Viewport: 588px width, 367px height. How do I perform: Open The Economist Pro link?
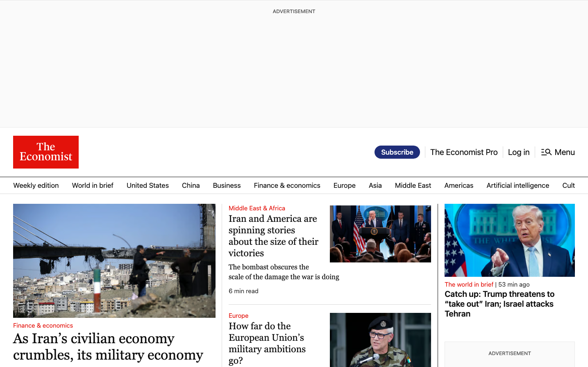pos(464,152)
